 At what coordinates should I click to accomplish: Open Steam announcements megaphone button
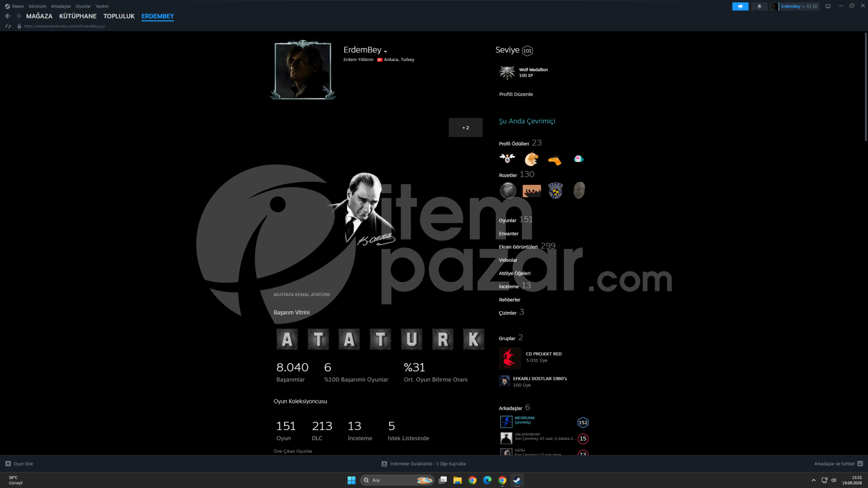tap(740, 6)
